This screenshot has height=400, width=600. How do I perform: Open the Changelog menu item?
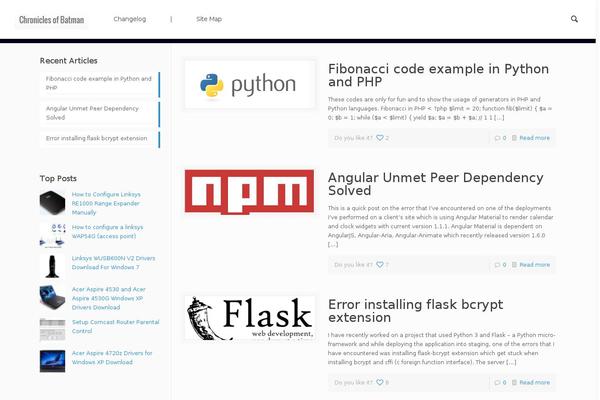pos(130,19)
